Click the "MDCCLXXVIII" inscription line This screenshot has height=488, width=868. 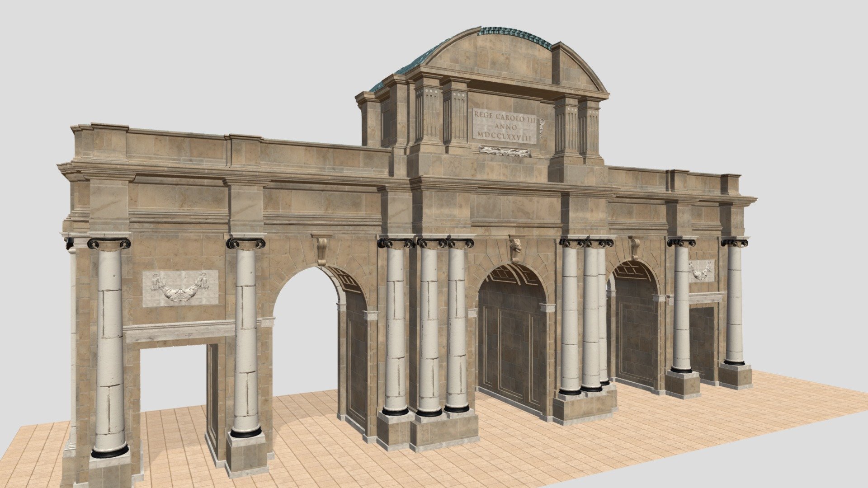505,137
